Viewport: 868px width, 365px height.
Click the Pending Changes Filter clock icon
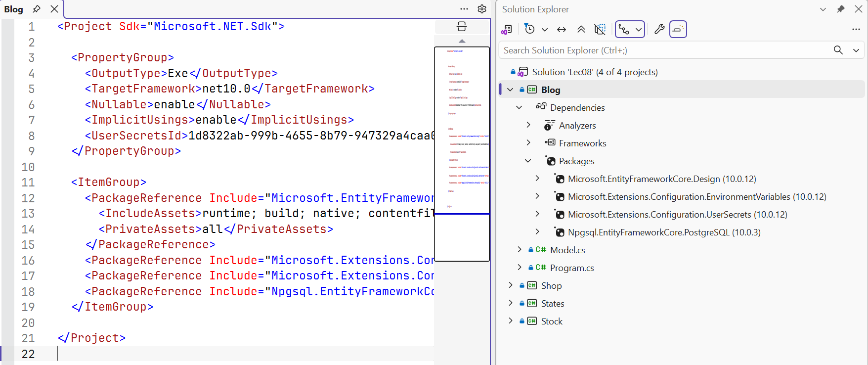tap(529, 29)
